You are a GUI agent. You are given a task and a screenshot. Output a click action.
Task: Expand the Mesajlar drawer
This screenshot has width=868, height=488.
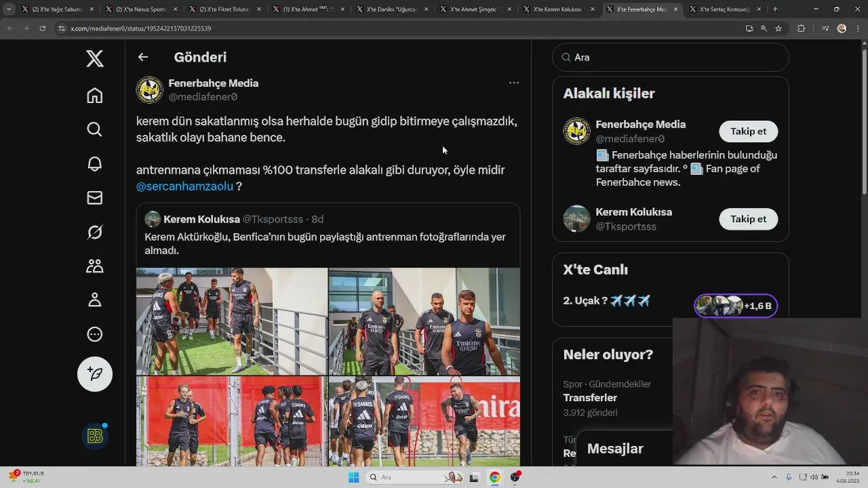click(x=615, y=449)
